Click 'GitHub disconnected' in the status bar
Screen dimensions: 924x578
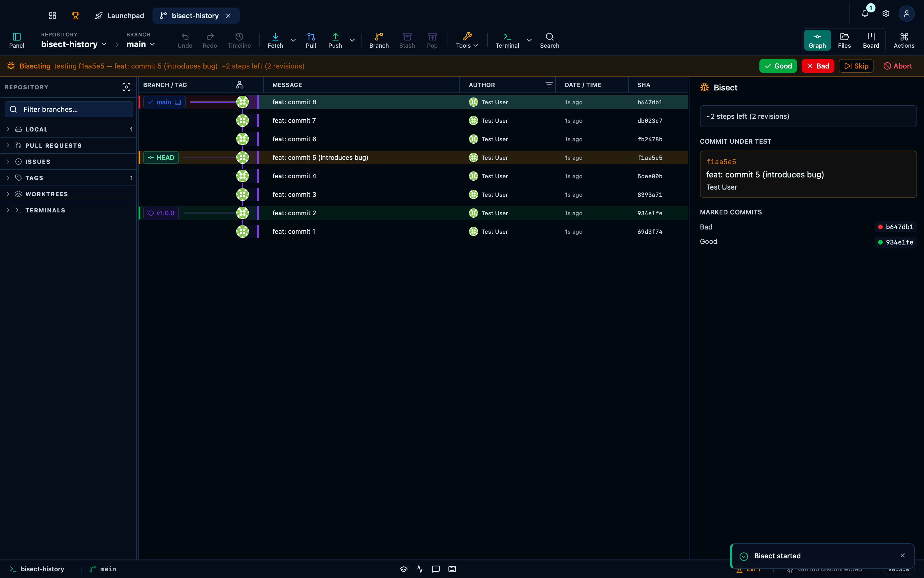point(825,569)
